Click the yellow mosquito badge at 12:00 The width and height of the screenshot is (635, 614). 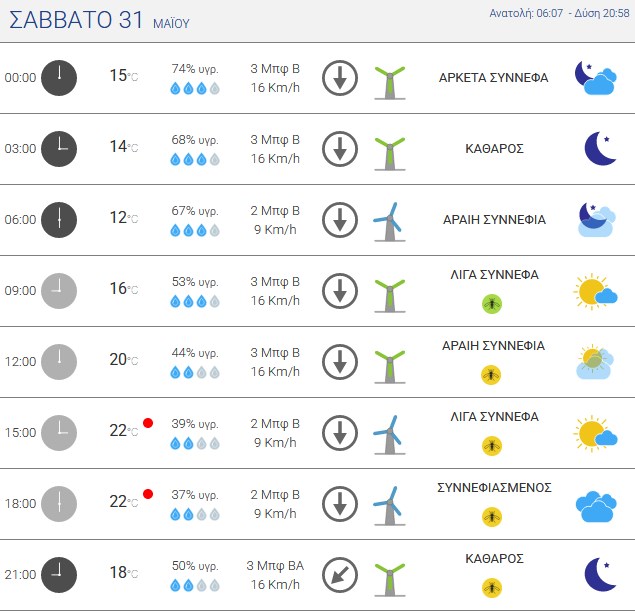(491, 375)
